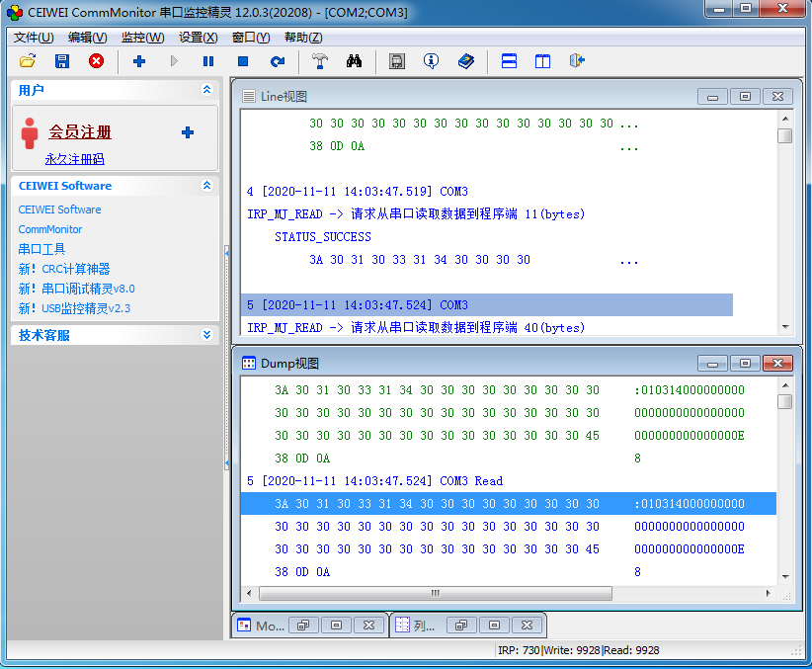Click the open folder toolbar icon
This screenshot has width=812, height=669.
coord(28,61)
